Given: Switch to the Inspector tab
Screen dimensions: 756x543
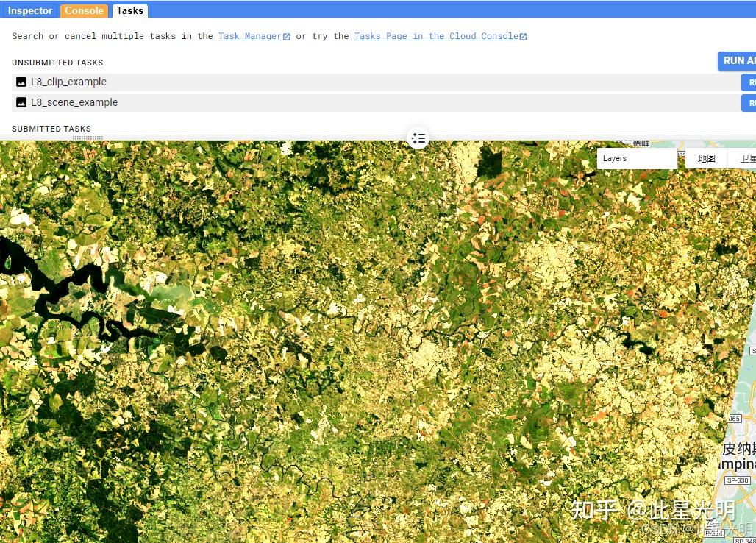Looking at the screenshot, I should [29, 10].
